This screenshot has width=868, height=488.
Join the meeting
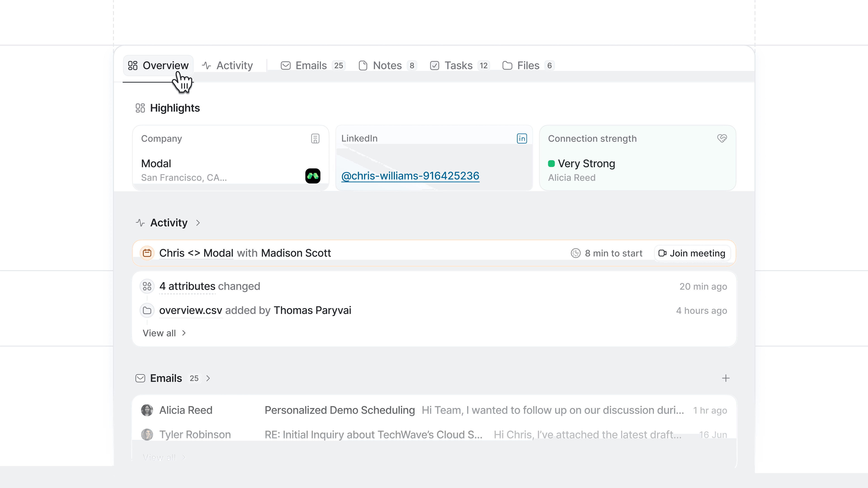coord(692,253)
